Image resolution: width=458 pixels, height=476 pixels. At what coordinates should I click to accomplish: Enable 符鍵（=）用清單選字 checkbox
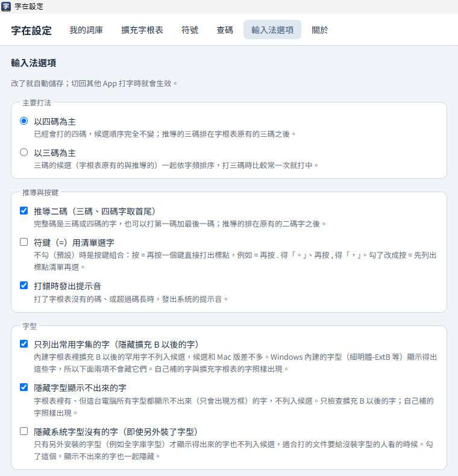click(x=24, y=242)
